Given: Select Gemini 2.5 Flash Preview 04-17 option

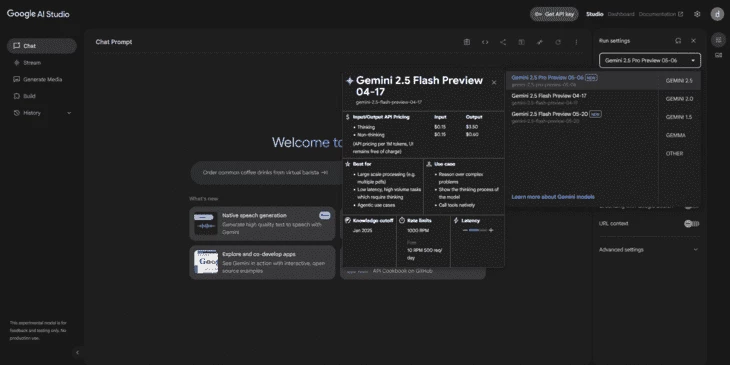Looking at the screenshot, I should (582, 99).
